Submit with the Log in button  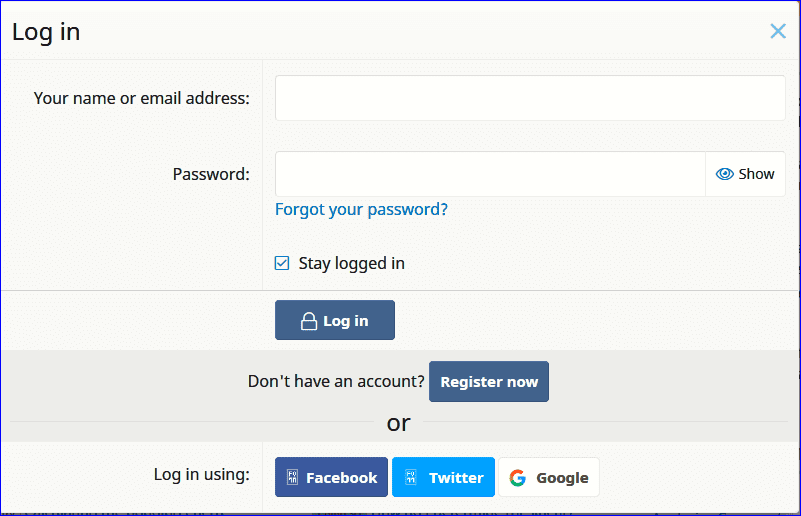(335, 320)
